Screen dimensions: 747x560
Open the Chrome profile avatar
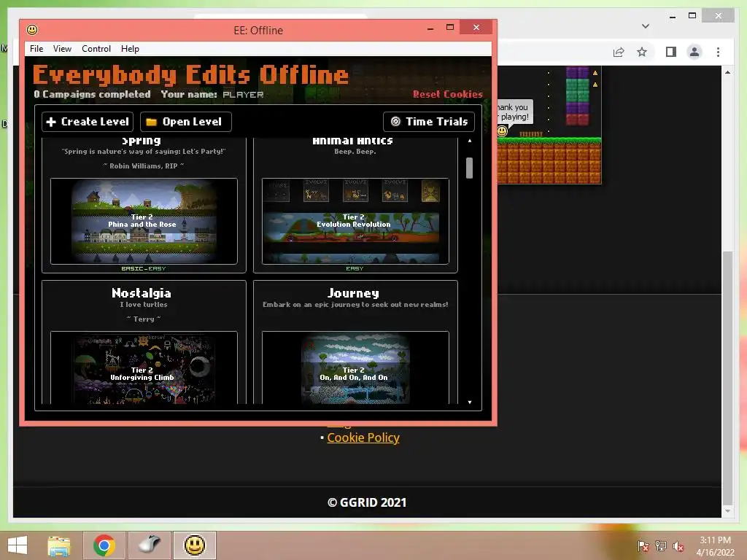point(694,52)
